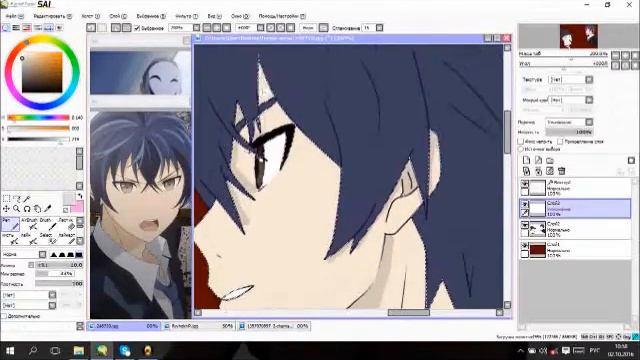Open Windows Start menu
The height and width of the screenshot is (360, 640).
pos(10,351)
